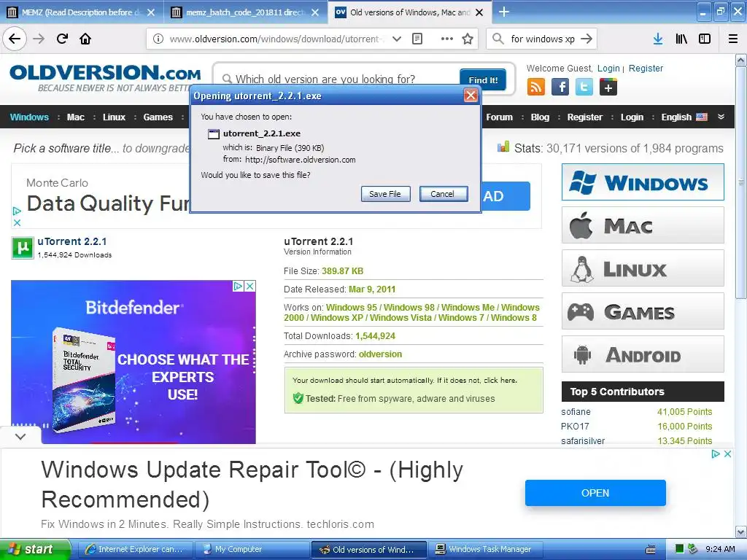The image size is (747, 560).
Task: Show site information for oldversion.com
Action: pos(158,39)
